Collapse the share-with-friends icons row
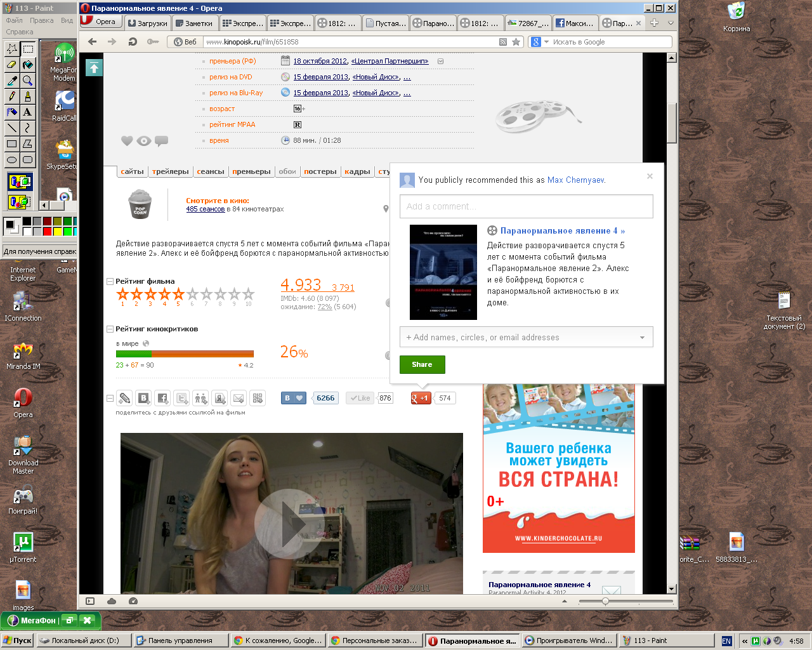812x650 pixels. coord(110,398)
